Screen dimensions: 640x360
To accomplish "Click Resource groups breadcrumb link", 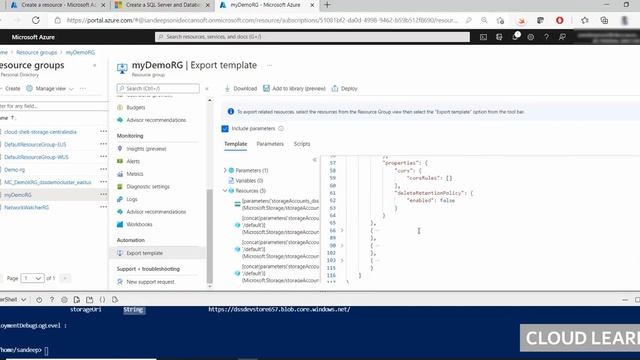I will pyautogui.click(x=37, y=52).
